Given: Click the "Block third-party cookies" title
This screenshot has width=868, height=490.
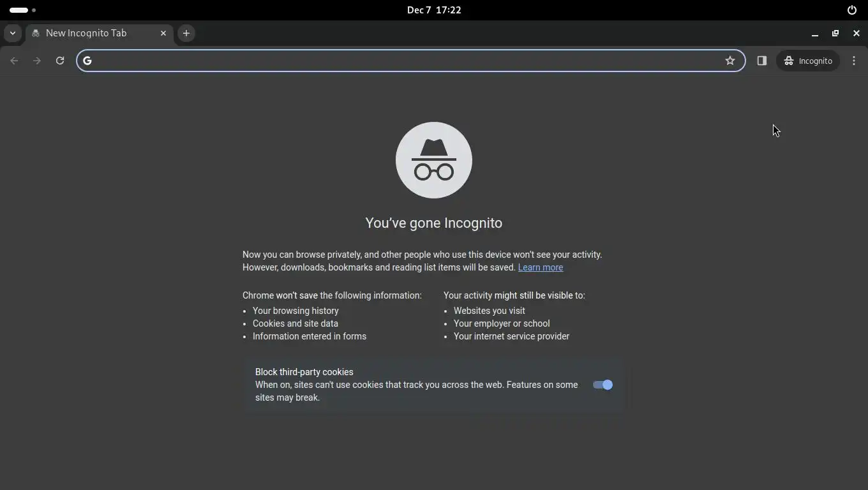Looking at the screenshot, I should [304, 372].
